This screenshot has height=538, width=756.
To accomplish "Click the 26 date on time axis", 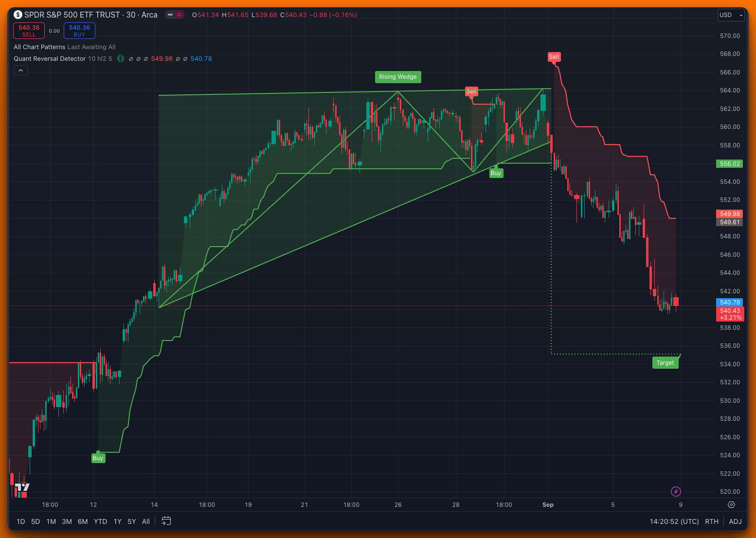I will point(398,505).
